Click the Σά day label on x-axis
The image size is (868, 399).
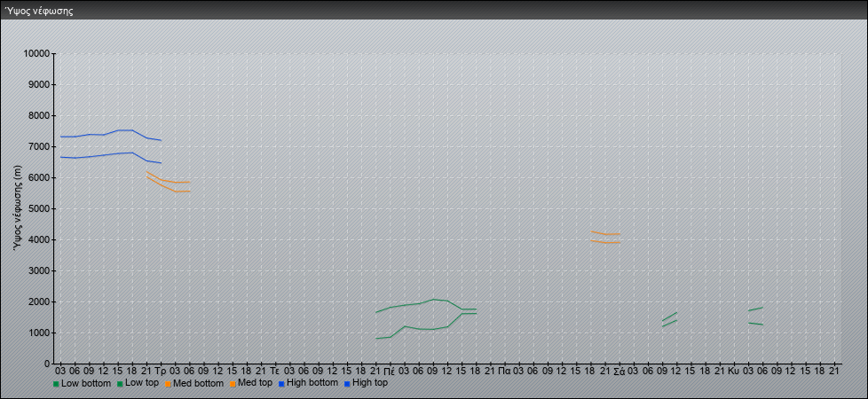[x=619, y=371]
